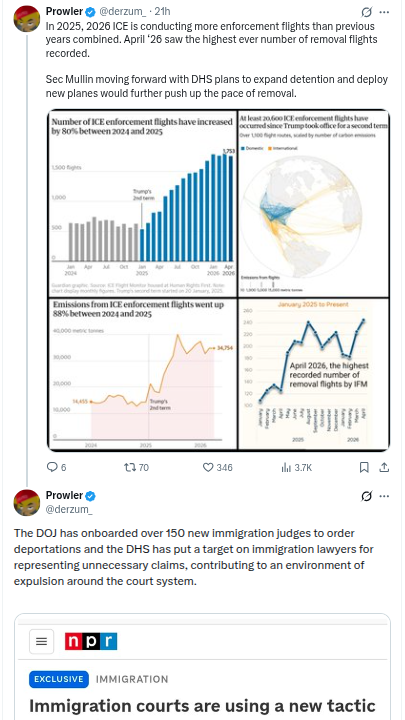Screen dimensions: 405x720
Task: Click Grok icon on first tweet
Action: 366,12
